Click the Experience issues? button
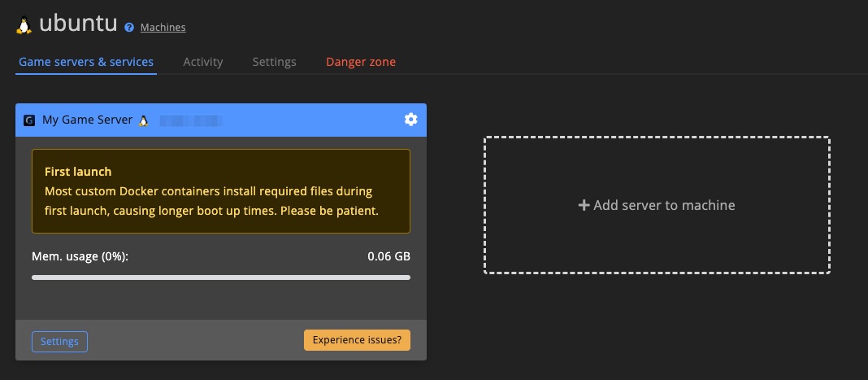 click(x=357, y=340)
